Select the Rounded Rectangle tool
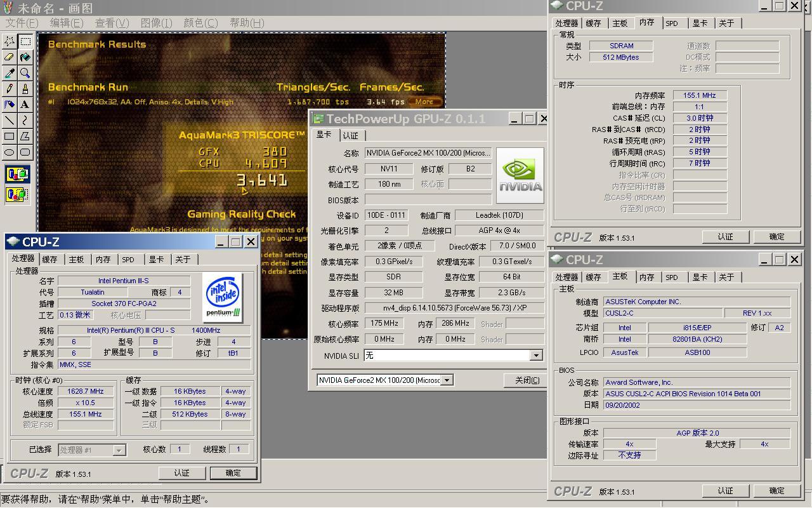This screenshot has height=508, width=812. pos(25,152)
